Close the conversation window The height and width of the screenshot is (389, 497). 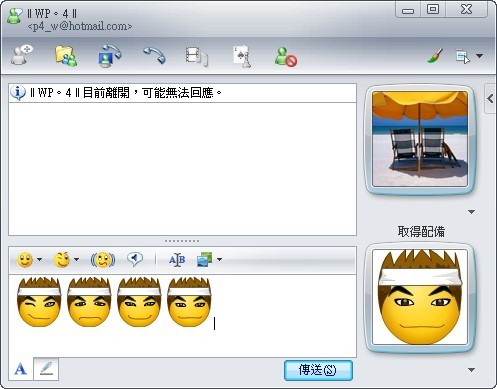[466, 9]
